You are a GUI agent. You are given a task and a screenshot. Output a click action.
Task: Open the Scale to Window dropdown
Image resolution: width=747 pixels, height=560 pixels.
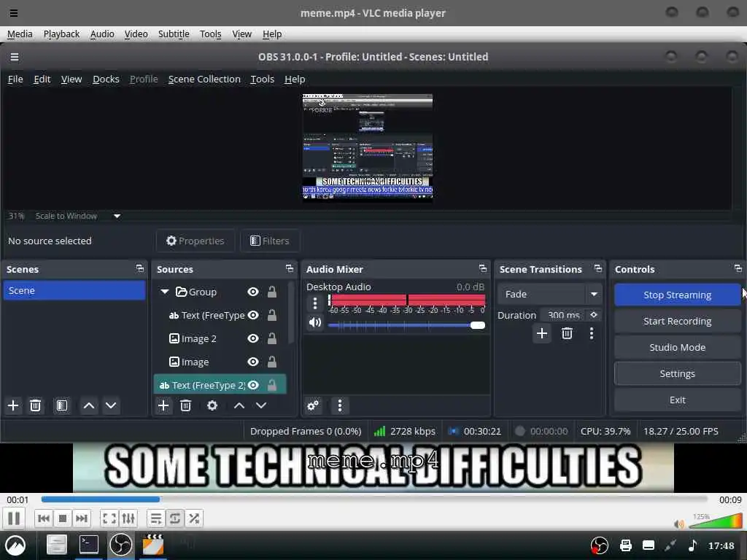[117, 216]
